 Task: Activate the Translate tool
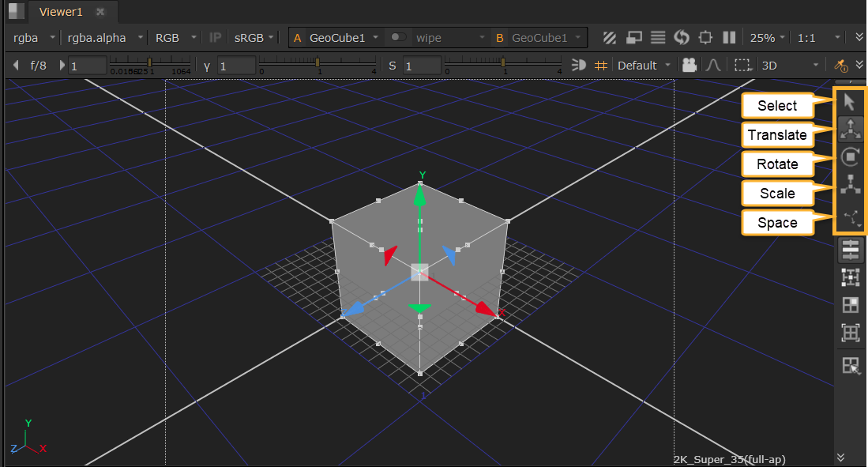pyautogui.click(x=850, y=129)
